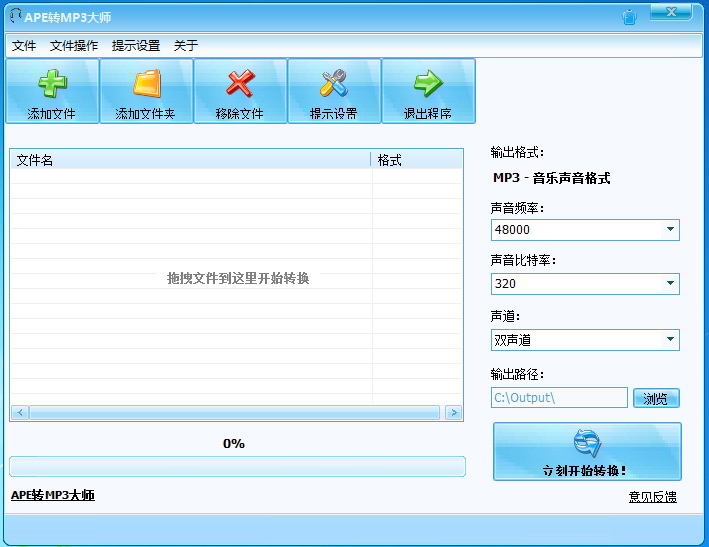This screenshot has height=547, width=709.
Task: Open the 关于 menu
Action: tap(186, 45)
